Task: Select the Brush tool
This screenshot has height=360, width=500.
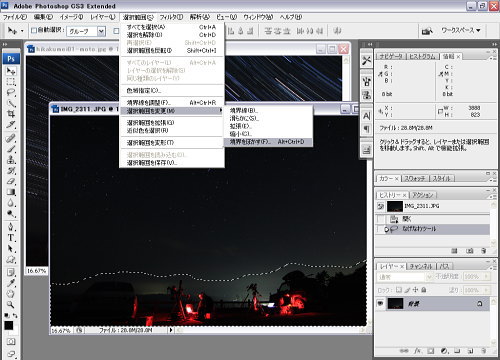Action: point(11,149)
